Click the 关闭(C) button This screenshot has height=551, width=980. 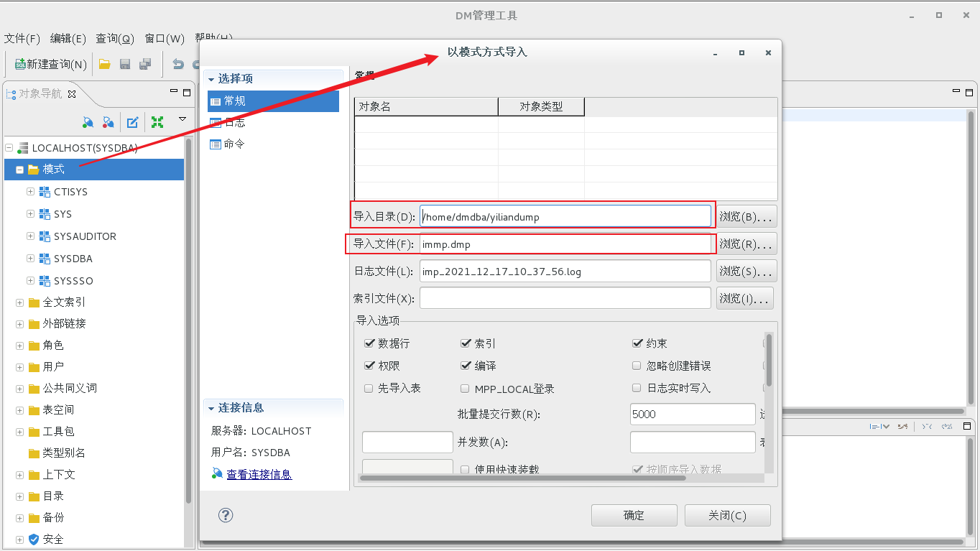728,516
